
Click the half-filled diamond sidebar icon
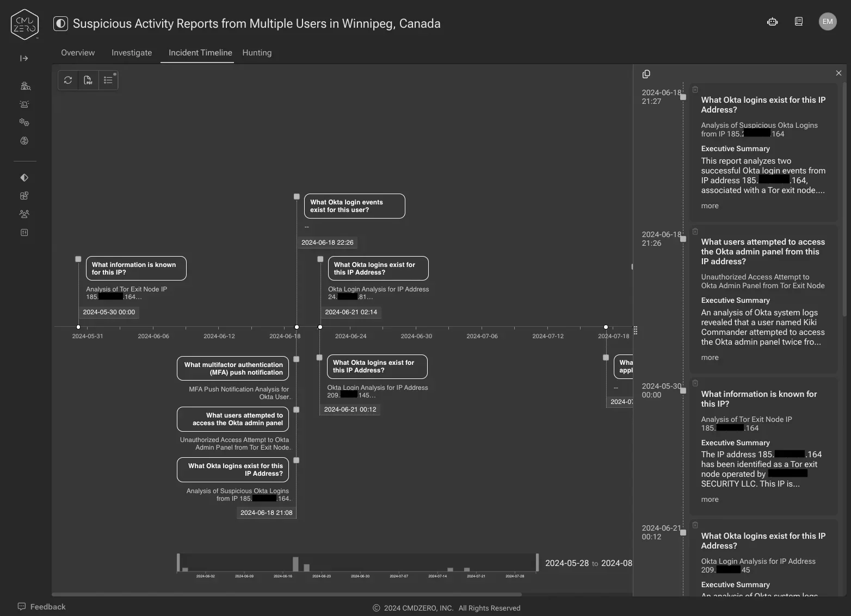coord(24,177)
